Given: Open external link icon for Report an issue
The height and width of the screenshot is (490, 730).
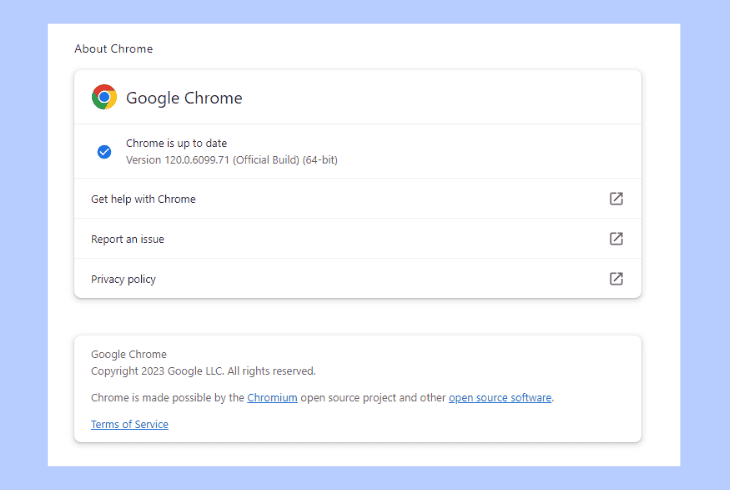Looking at the screenshot, I should tap(616, 239).
